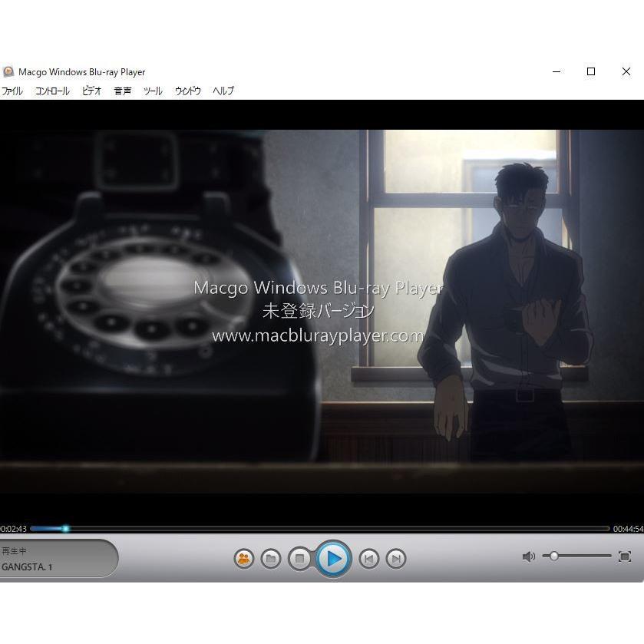The image size is (644, 644).
Task: Click the playback progress bar handle
Action: coord(65,529)
